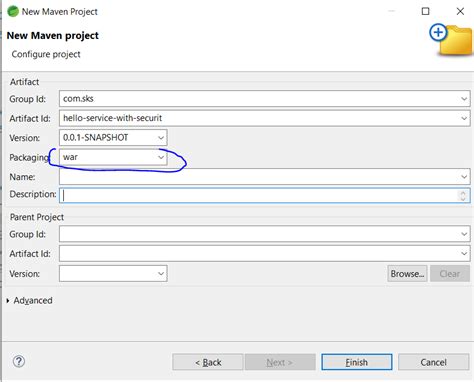Screen dimensions: 474x382
Task: Close the New Maven Project dialog
Action: point(460,11)
